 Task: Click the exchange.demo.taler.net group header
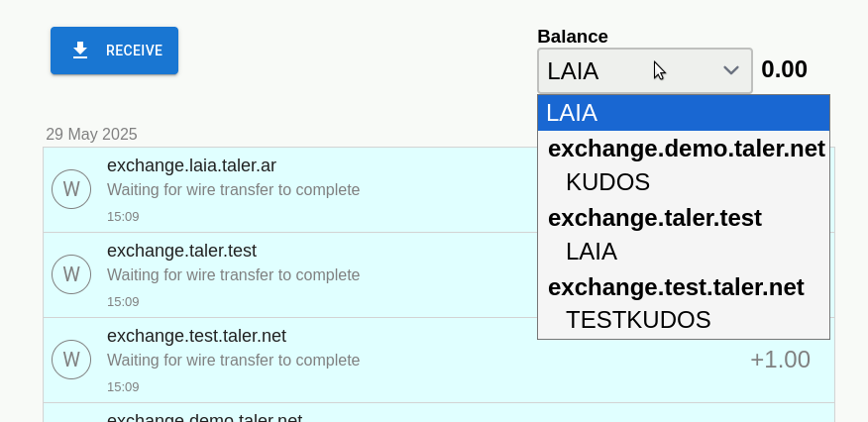pos(686,149)
